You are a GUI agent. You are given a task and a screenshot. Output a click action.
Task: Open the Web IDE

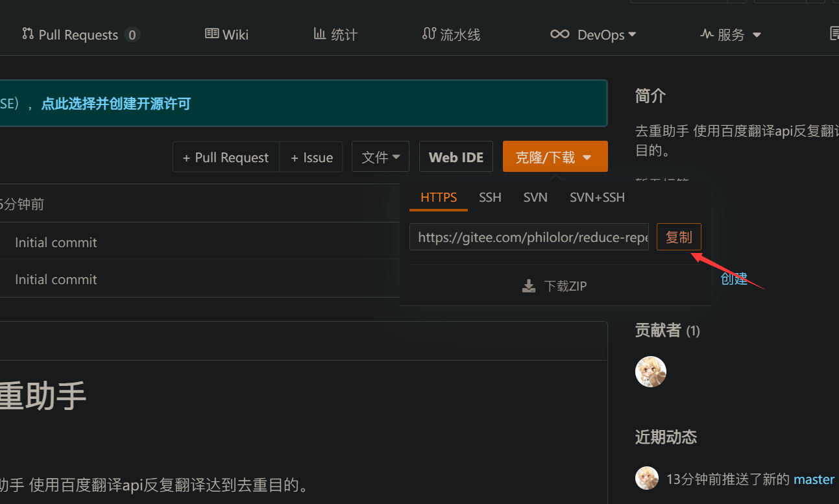coord(456,157)
